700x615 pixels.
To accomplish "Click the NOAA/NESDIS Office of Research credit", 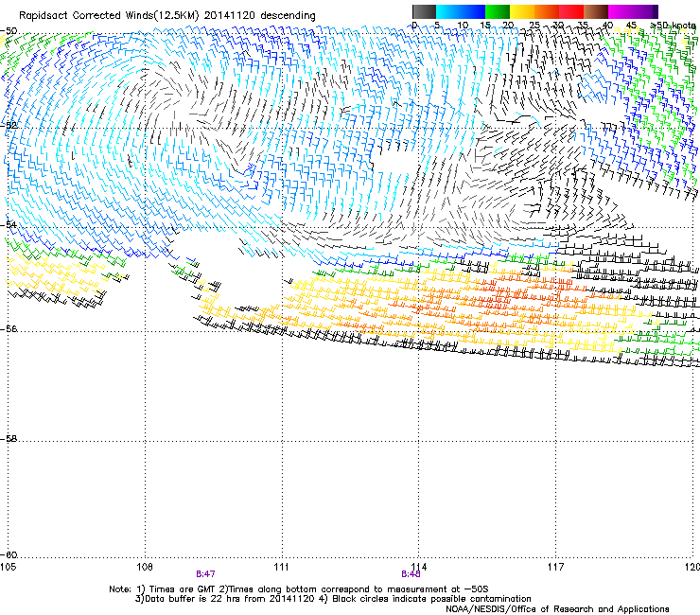I will [x=557, y=609].
